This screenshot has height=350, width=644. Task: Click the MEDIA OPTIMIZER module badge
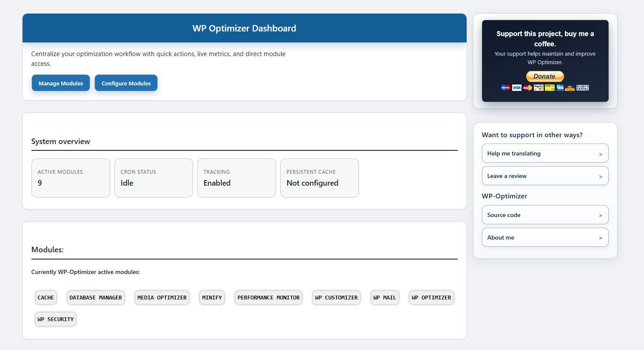pyautogui.click(x=162, y=297)
